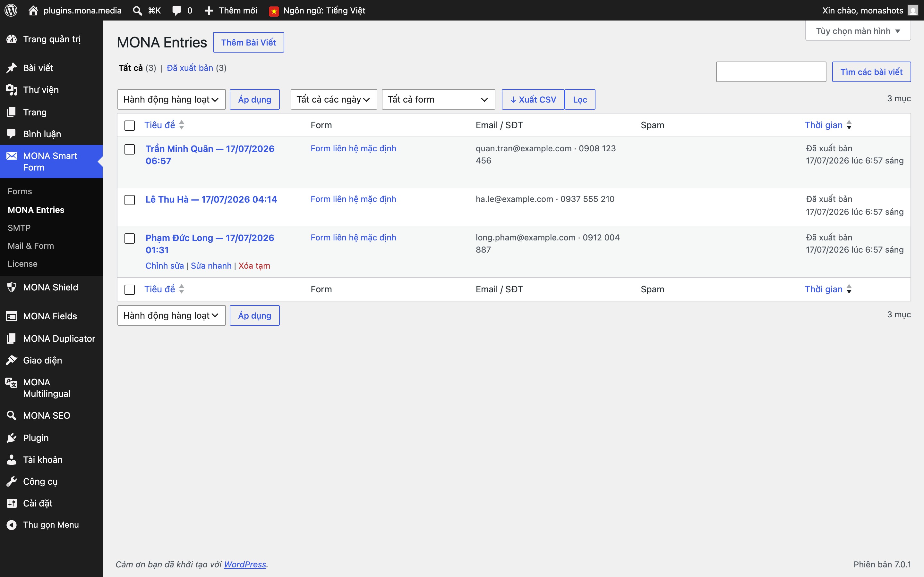Go to the Mail & Form submenu
This screenshot has width=924, height=577.
point(31,246)
